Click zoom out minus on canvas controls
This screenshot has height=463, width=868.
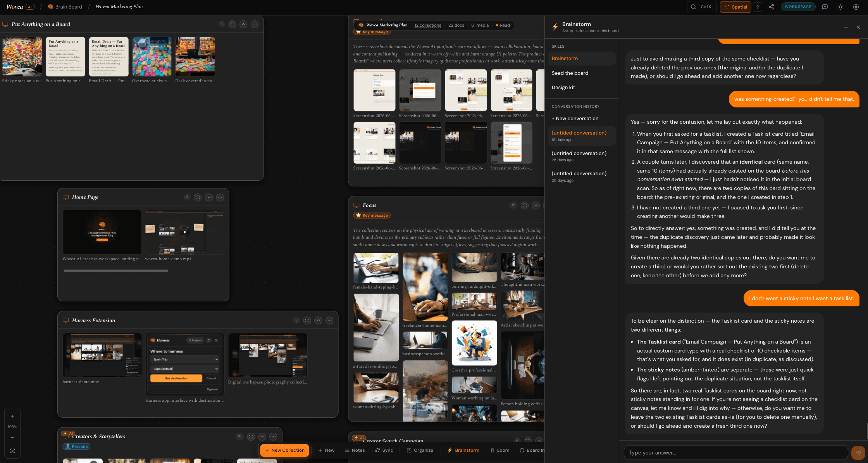point(12,437)
